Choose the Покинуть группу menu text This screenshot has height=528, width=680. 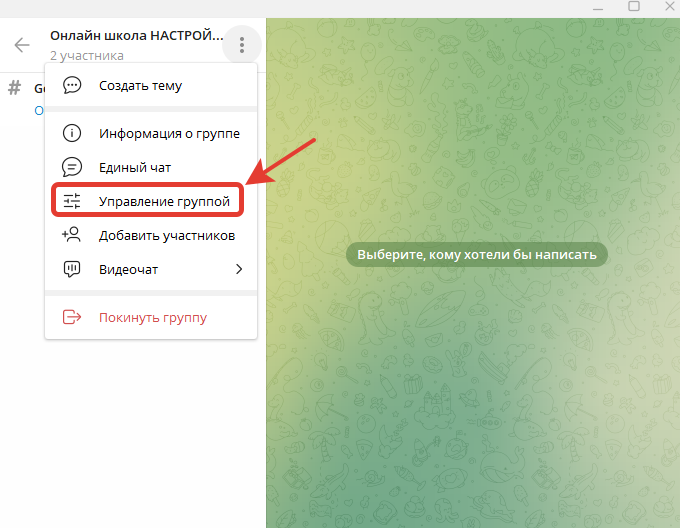click(152, 317)
